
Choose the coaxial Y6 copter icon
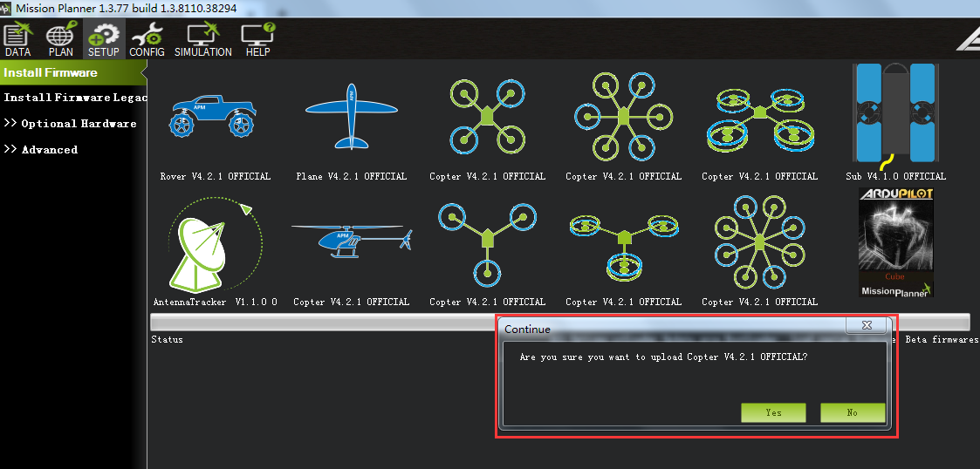(623, 244)
